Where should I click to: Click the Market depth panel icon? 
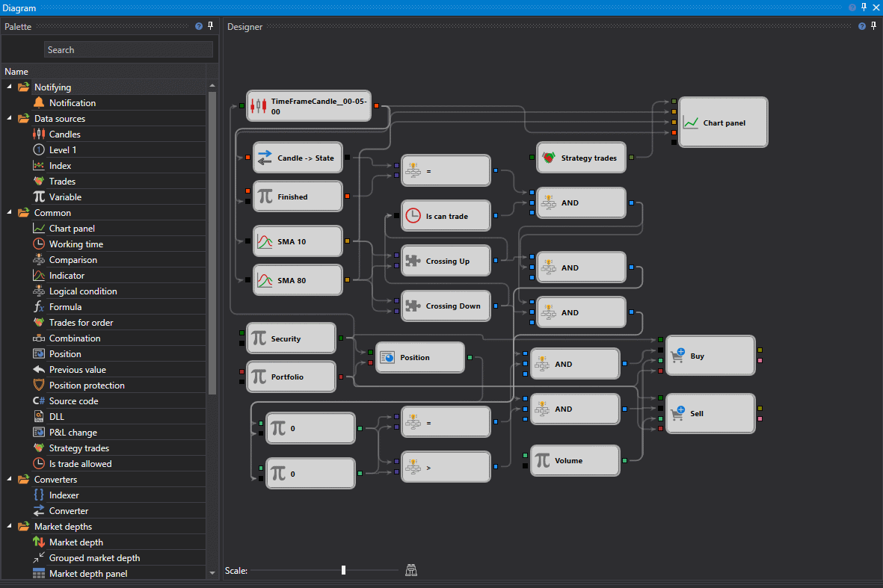(x=39, y=573)
